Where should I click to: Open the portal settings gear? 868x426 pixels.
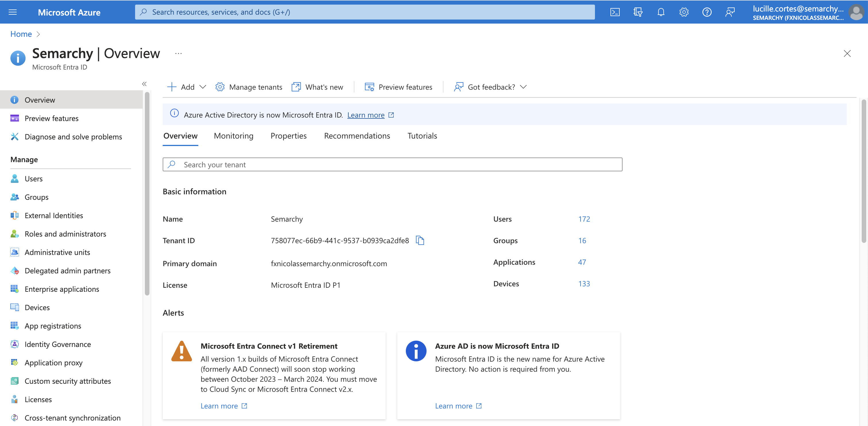(x=684, y=12)
